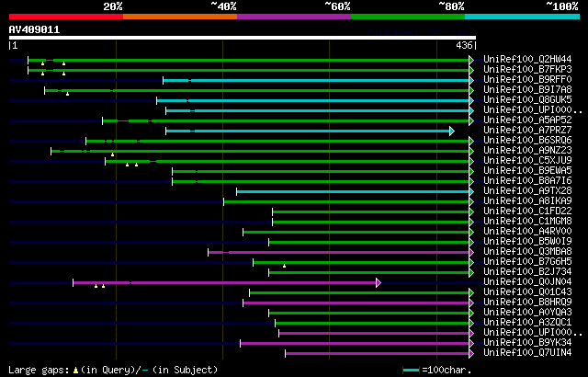
Task: Click the UniRef100_A4RV00 label
Action: (527, 232)
